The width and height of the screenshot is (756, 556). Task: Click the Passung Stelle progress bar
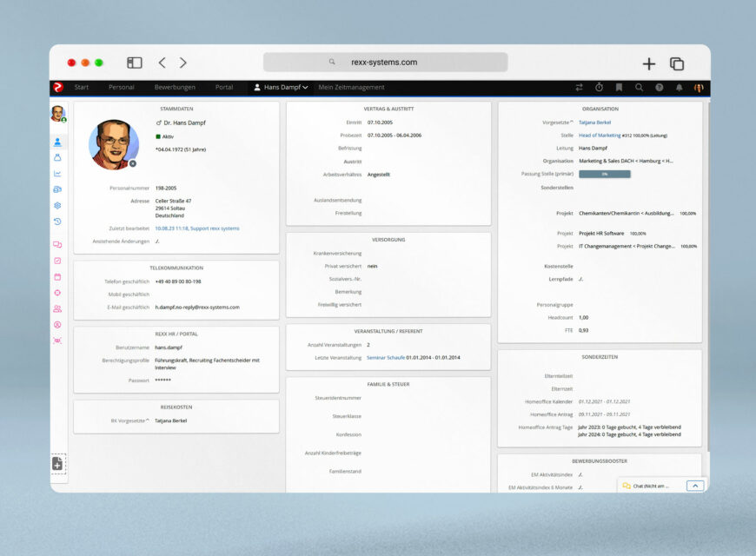[x=604, y=174]
